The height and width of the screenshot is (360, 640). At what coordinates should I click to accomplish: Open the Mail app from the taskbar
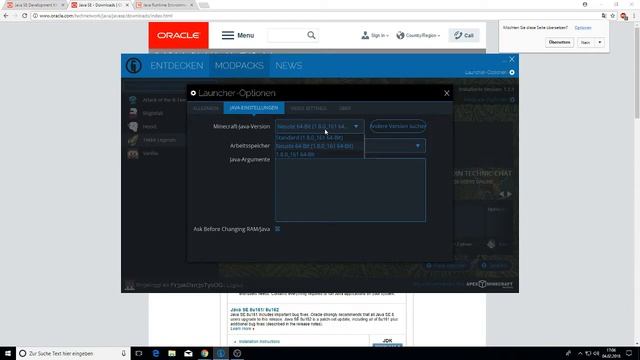pyautogui.click(x=188, y=353)
